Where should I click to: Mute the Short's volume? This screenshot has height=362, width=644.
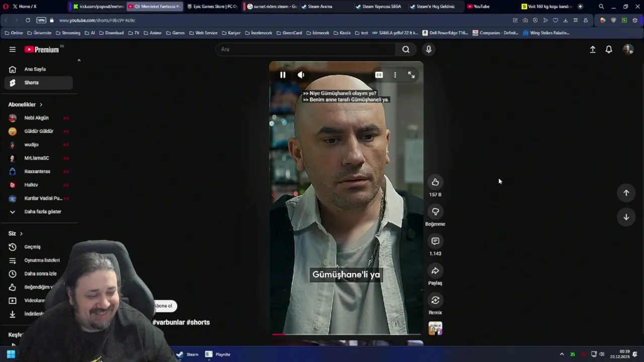pyautogui.click(x=301, y=75)
